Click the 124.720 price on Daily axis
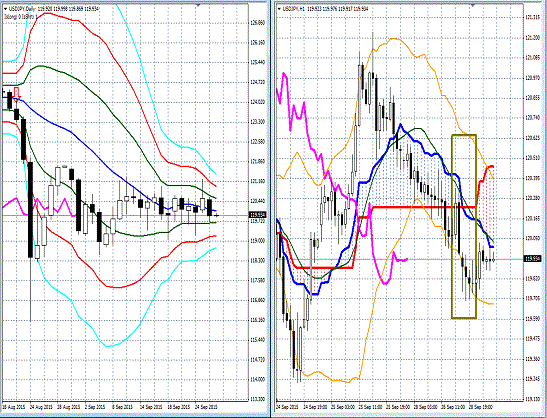This screenshot has height=418, width=547. [257, 82]
